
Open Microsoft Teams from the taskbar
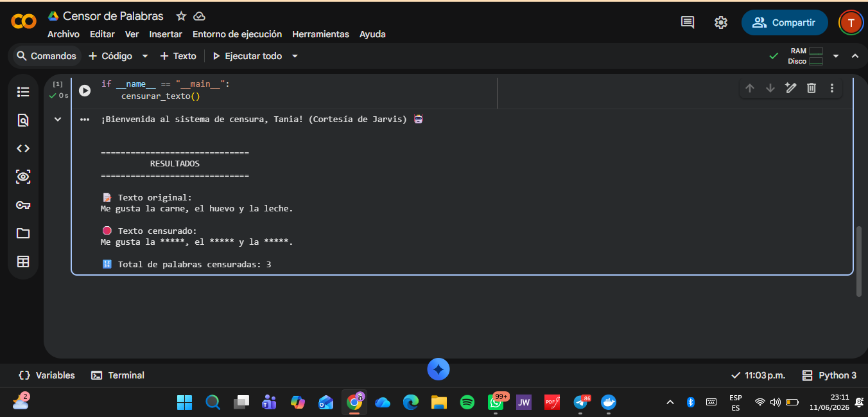pyautogui.click(x=269, y=402)
